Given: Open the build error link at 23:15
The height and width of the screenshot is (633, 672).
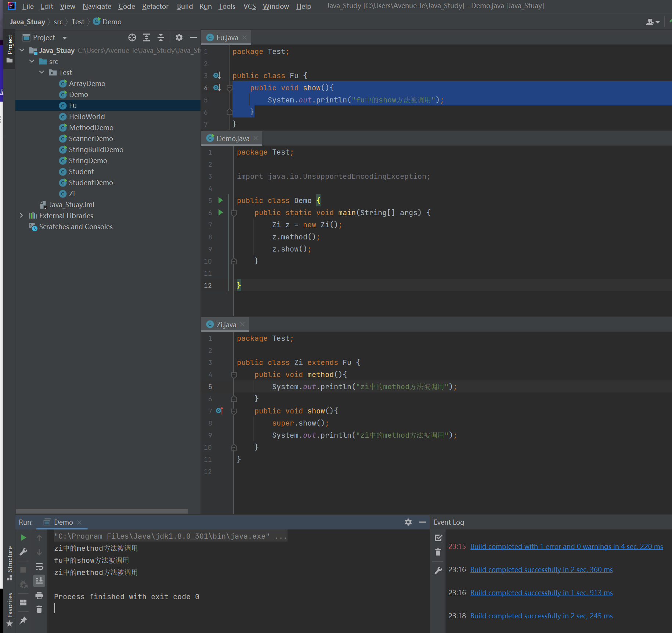Looking at the screenshot, I should pos(566,546).
